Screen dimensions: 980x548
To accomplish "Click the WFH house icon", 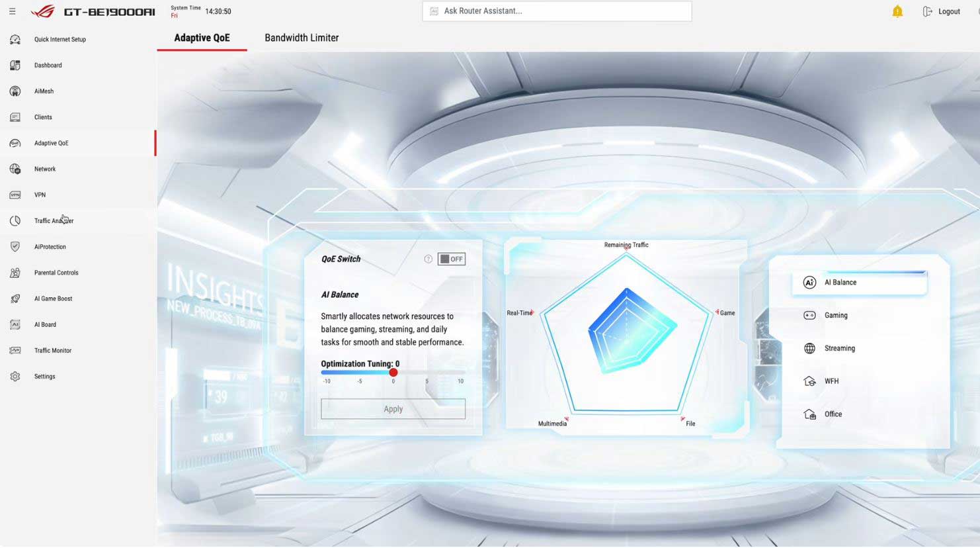I will pyautogui.click(x=809, y=381).
